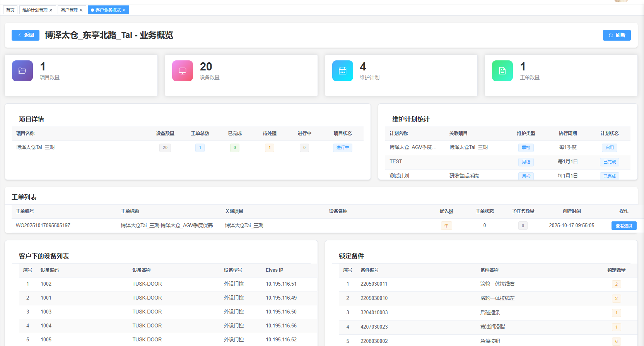
Task: Click 查看进度 for the work order
Action: tap(624, 226)
